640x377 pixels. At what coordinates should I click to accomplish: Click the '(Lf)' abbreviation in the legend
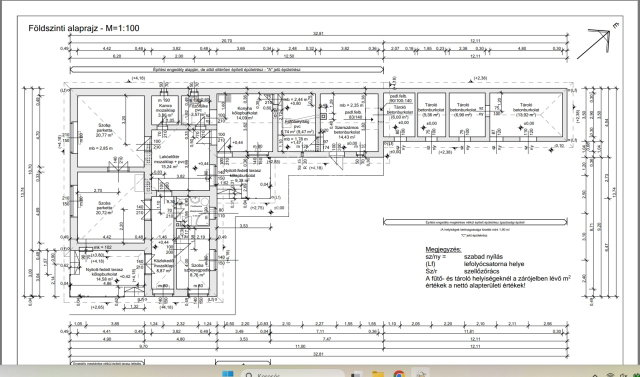430,264
